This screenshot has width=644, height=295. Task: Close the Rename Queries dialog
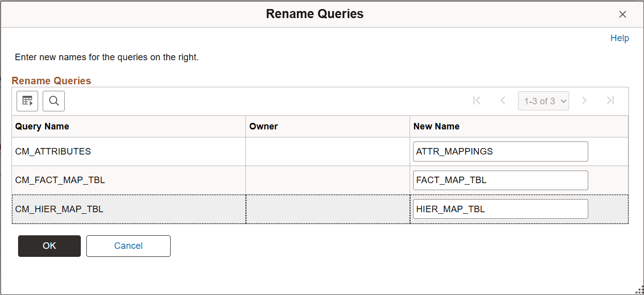622,14
